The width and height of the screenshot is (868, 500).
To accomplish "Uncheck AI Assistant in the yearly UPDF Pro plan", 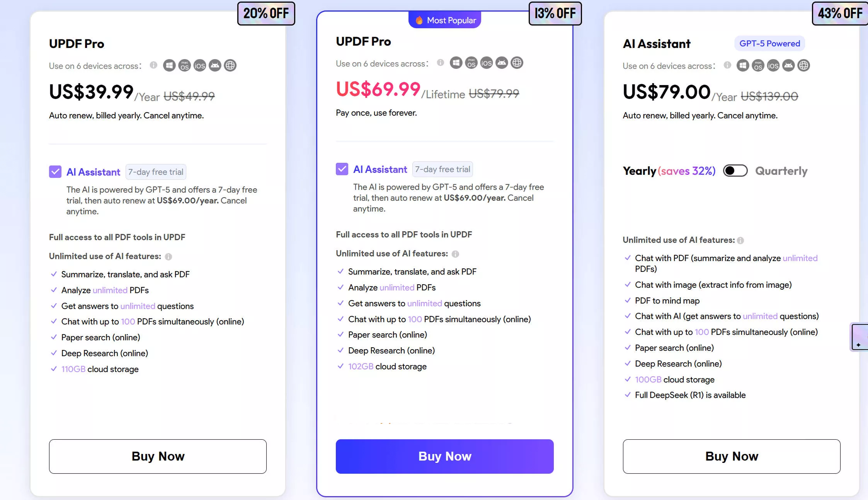I will 55,172.
